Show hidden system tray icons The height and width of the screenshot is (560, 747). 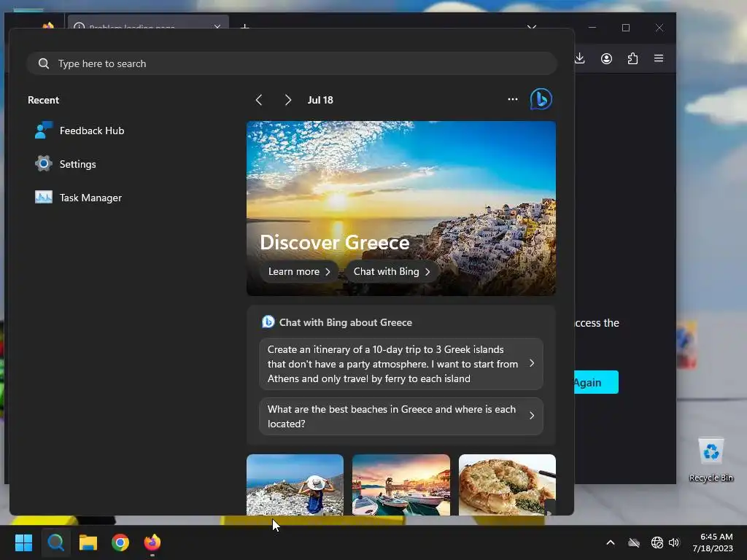pyautogui.click(x=611, y=542)
